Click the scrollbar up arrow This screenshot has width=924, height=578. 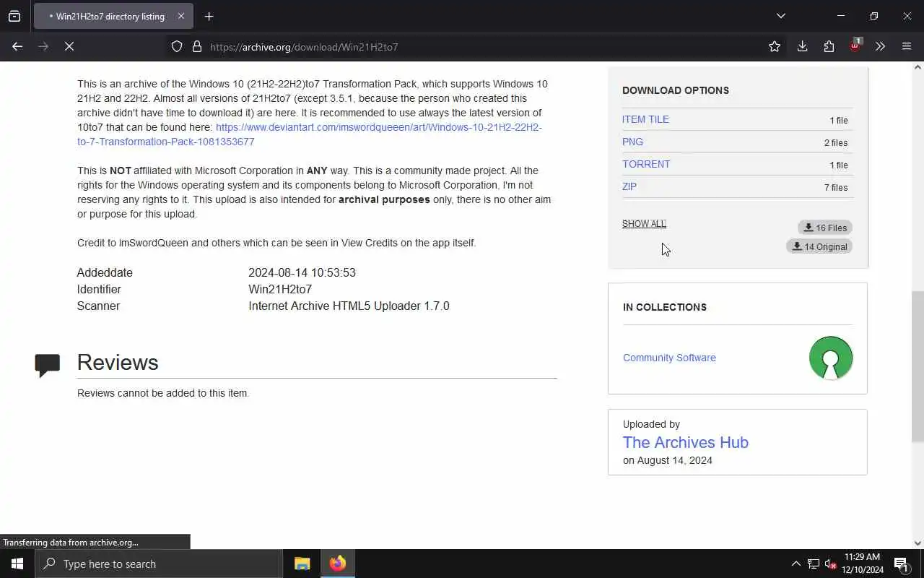(x=918, y=67)
